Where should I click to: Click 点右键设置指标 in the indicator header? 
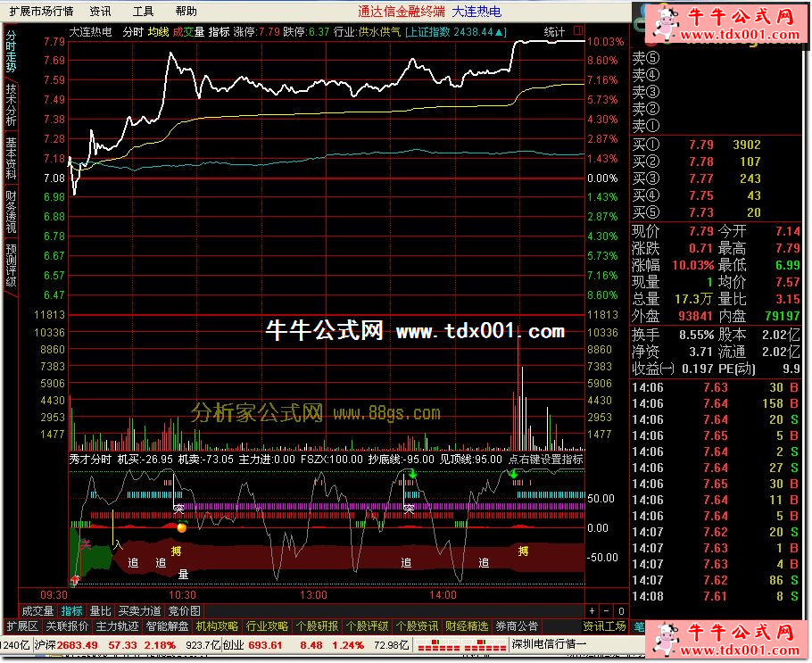click(x=546, y=460)
